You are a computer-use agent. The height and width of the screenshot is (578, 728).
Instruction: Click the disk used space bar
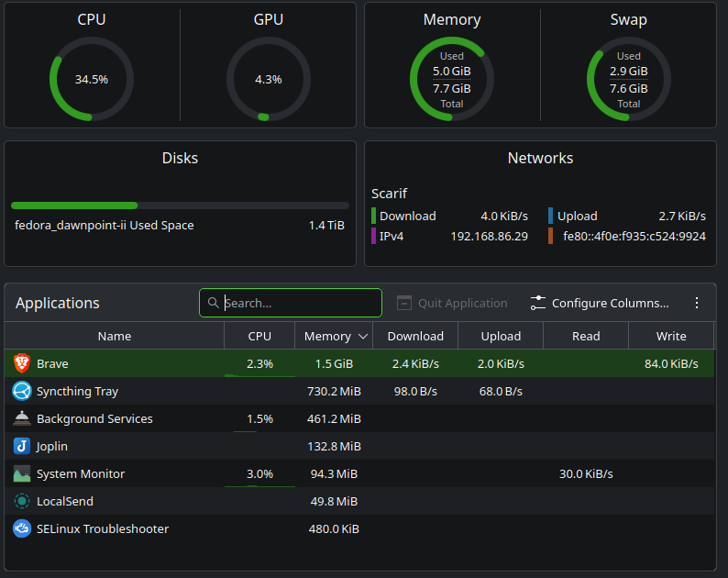pos(180,206)
